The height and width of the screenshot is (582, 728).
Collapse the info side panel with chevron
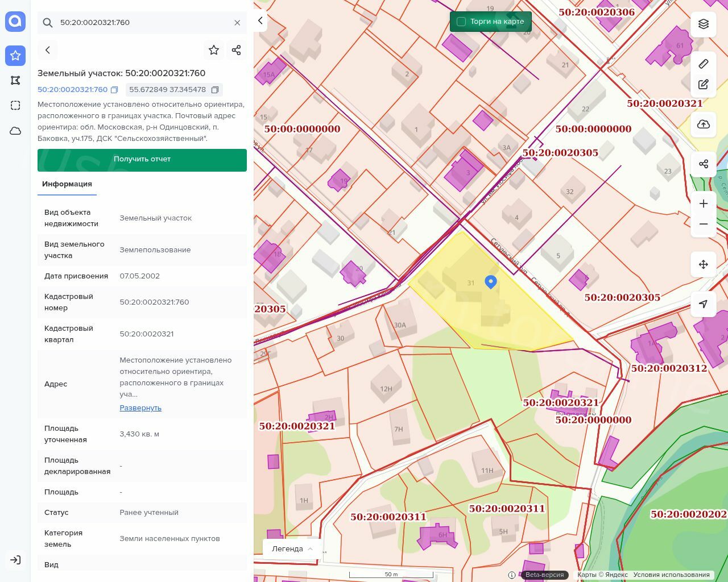260,20
